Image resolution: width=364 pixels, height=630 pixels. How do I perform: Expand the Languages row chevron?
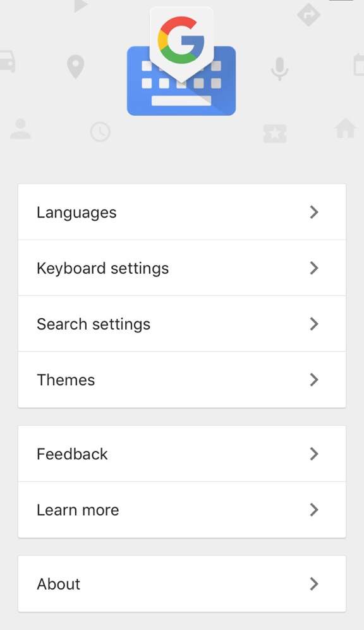pyautogui.click(x=314, y=212)
